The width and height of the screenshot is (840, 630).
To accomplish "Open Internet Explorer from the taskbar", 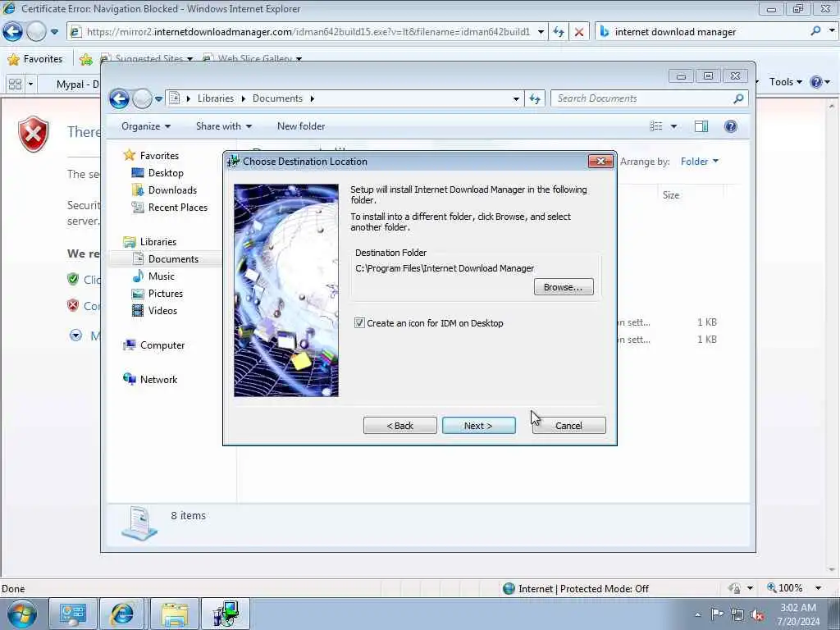I will tap(121, 614).
